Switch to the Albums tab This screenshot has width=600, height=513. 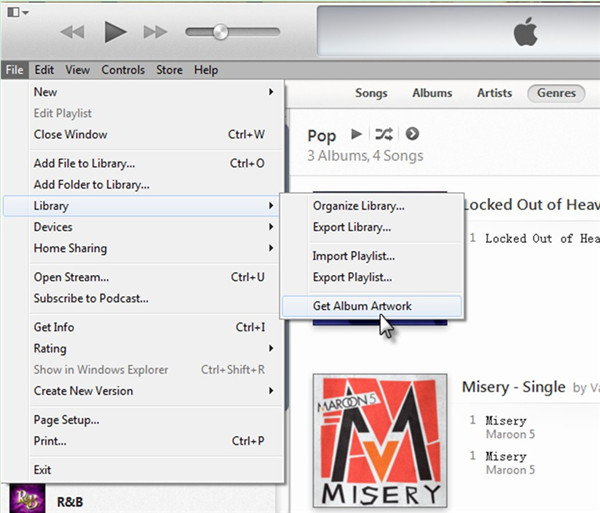[432, 93]
